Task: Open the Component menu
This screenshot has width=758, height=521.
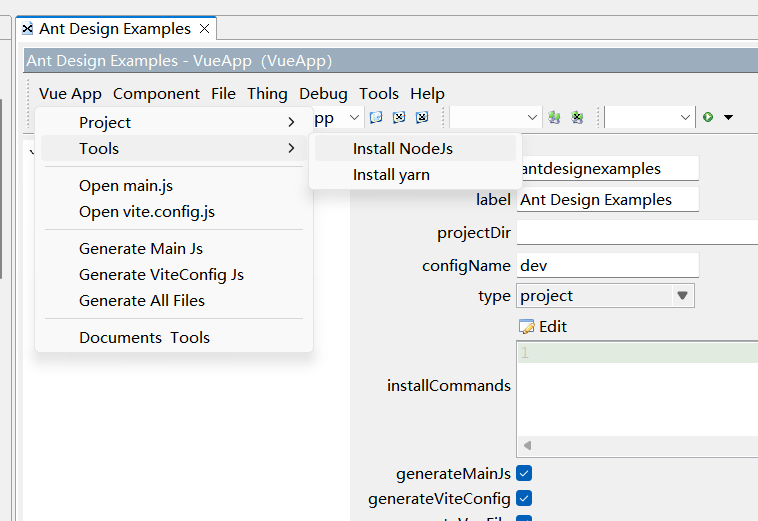Action: 156,94
